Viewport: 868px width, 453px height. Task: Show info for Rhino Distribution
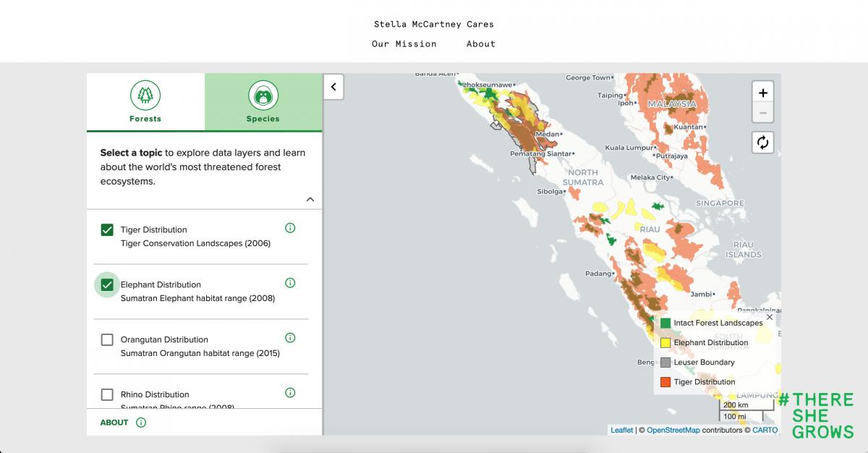coord(290,393)
